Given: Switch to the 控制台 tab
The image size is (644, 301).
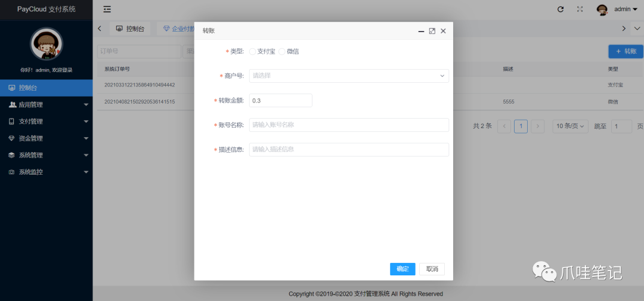Looking at the screenshot, I should tap(130, 29).
